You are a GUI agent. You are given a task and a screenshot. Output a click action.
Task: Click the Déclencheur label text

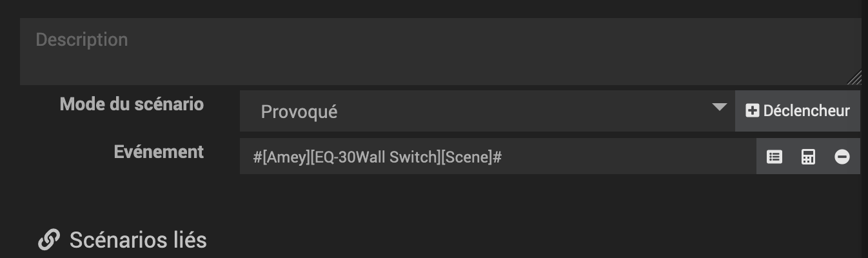(x=806, y=111)
